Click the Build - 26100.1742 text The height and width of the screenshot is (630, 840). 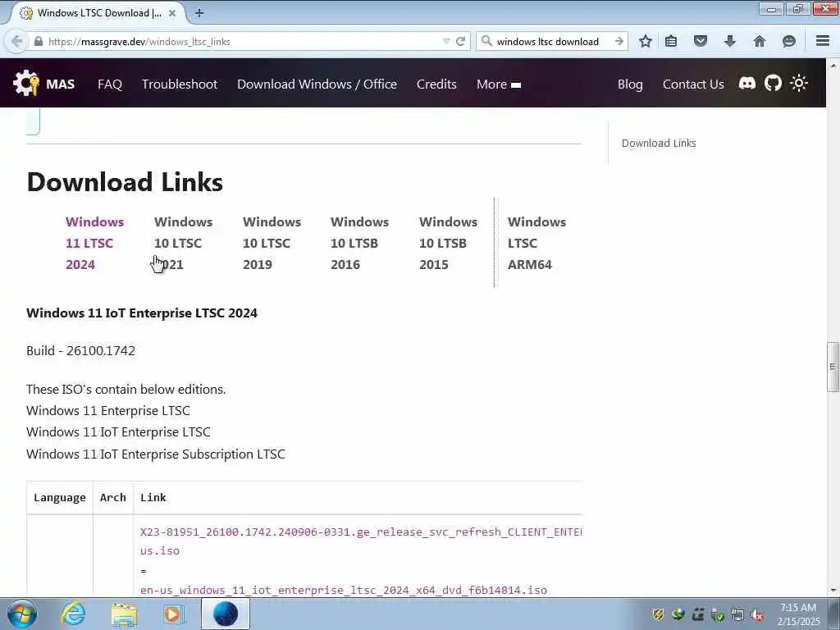click(x=81, y=350)
